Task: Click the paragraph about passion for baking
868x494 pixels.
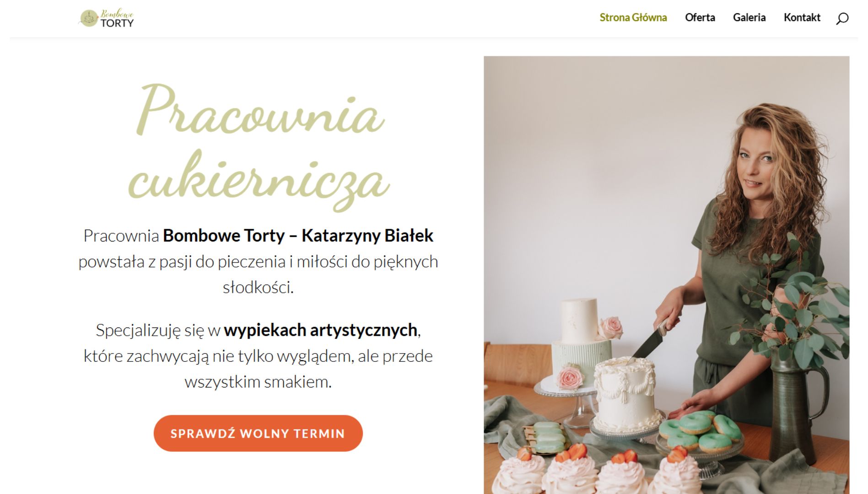Action: [x=258, y=262]
